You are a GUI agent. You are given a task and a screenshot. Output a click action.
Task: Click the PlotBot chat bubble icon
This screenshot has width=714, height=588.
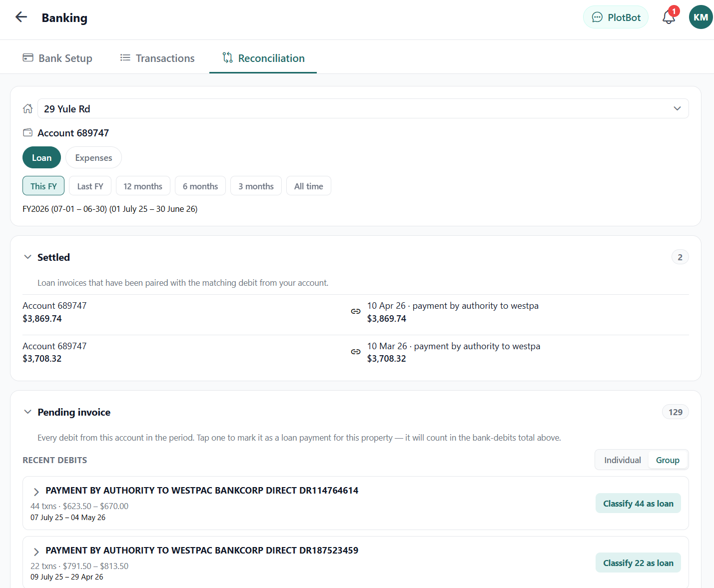[597, 17]
